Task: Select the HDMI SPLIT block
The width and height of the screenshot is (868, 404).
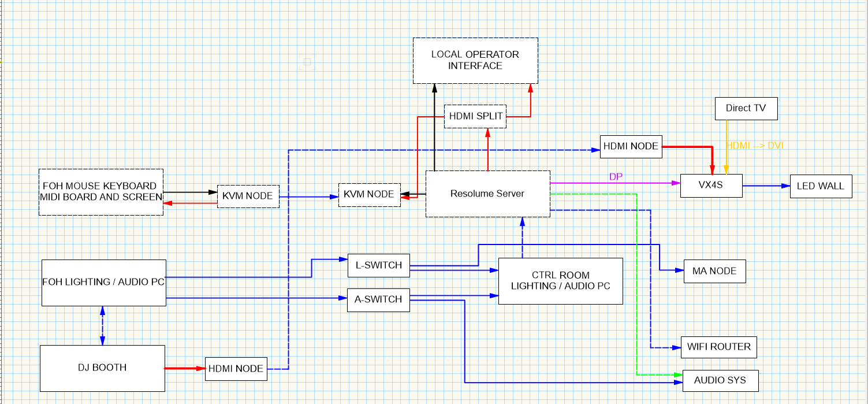Action: (x=475, y=116)
